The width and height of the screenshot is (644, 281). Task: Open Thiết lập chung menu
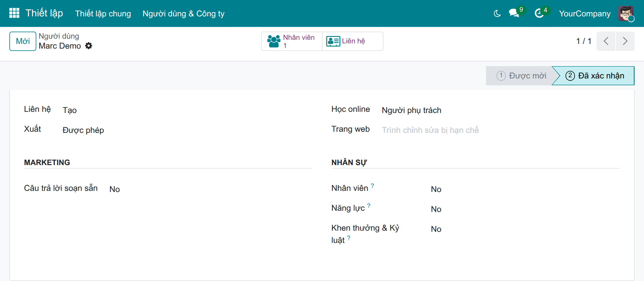pos(103,13)
